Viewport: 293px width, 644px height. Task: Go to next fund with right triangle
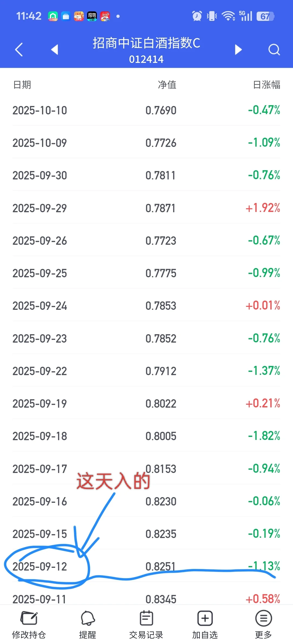point(238,50)
